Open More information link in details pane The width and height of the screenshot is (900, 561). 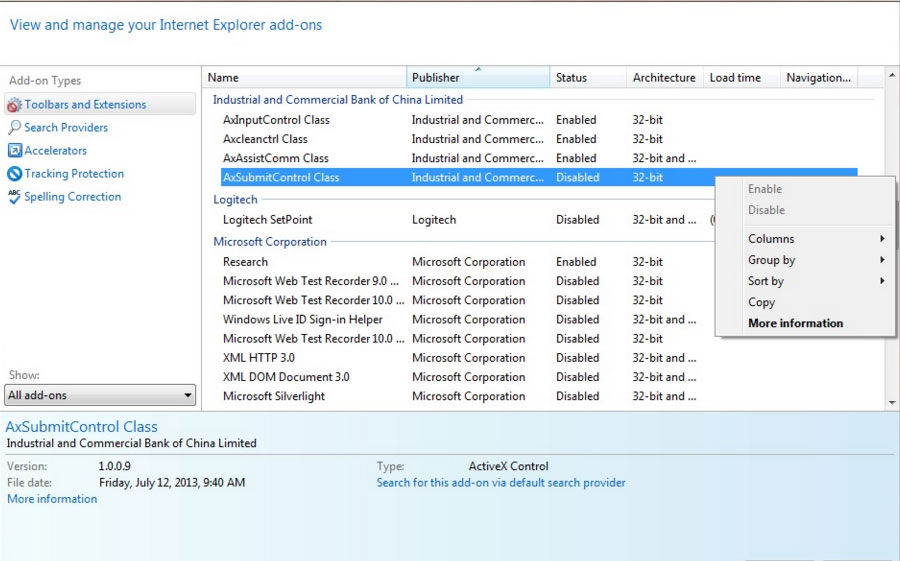[x=52, y=499]
